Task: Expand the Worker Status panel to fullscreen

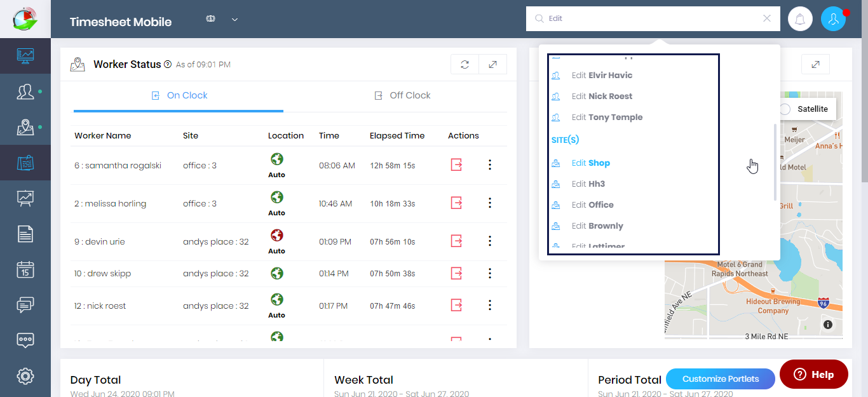Action: click(x=493, y=64)
